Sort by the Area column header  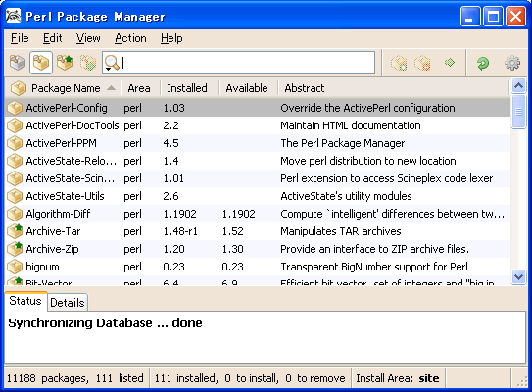(140, 88)
